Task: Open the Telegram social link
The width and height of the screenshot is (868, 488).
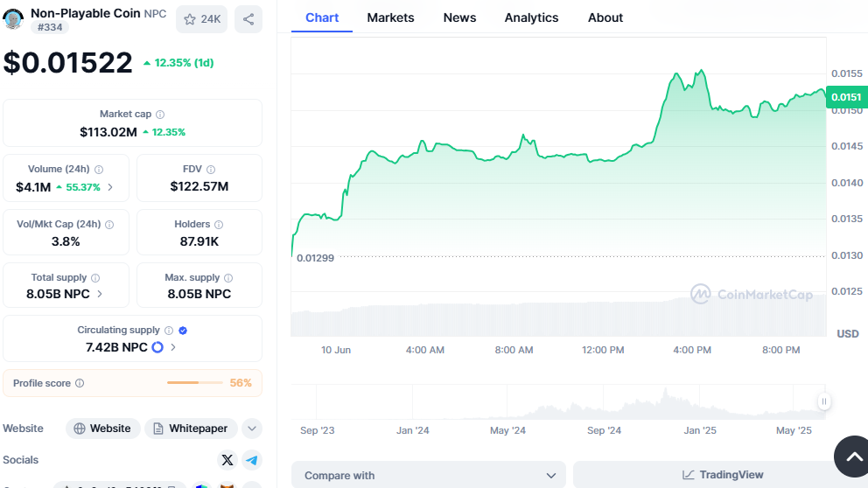Action: pos(252,460)
